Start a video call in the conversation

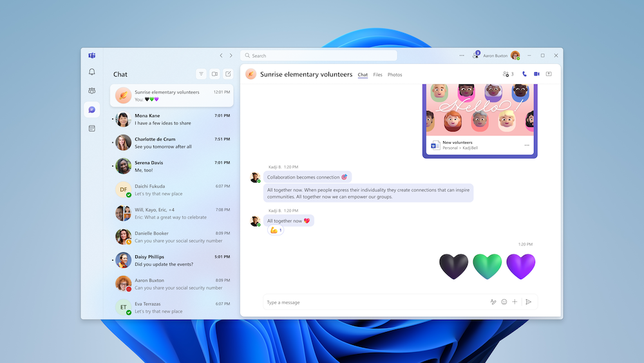tap(536, 74)
